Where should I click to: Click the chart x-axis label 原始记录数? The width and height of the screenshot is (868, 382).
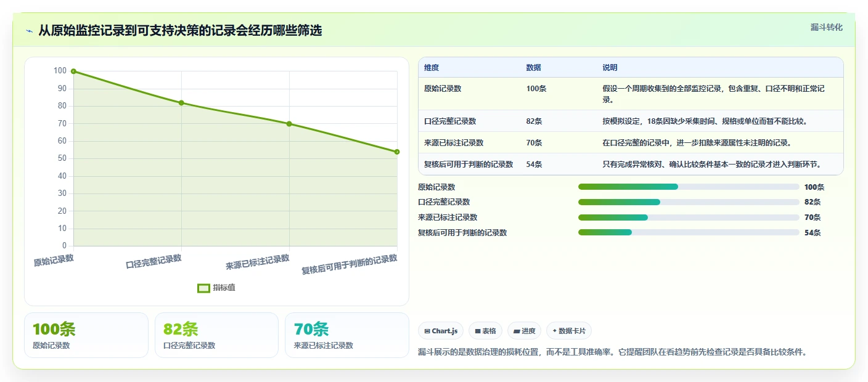[54, 260]
